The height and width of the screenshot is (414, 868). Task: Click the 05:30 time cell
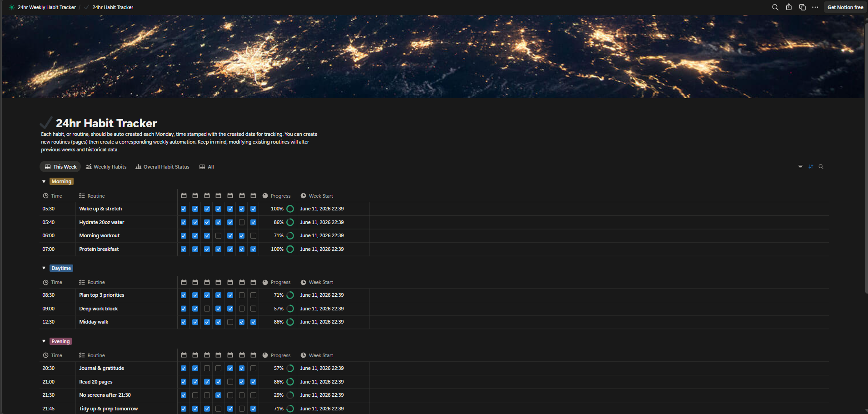(57, 209)
